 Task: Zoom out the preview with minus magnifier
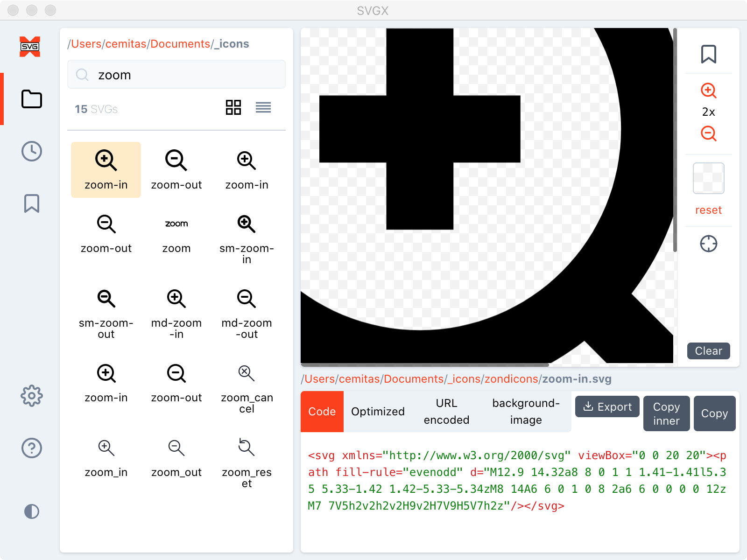(x=709, y=133)
